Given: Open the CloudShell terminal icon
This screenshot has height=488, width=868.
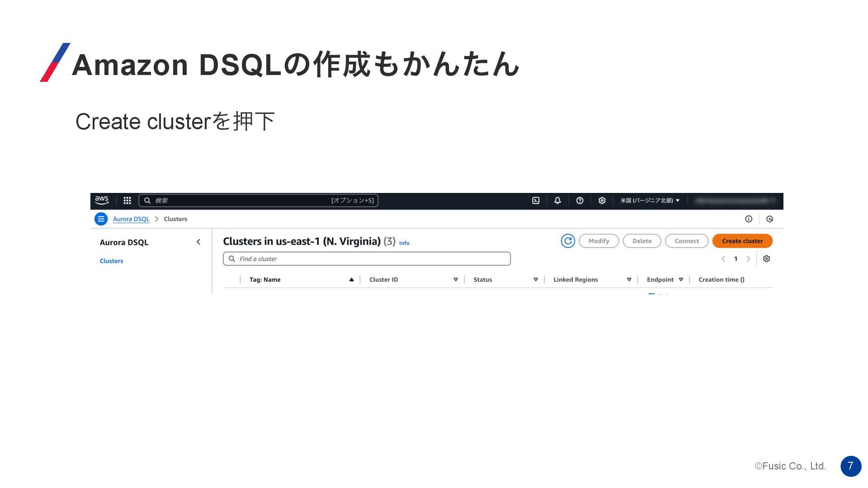Looking at the screenshot, I should 536,201.
